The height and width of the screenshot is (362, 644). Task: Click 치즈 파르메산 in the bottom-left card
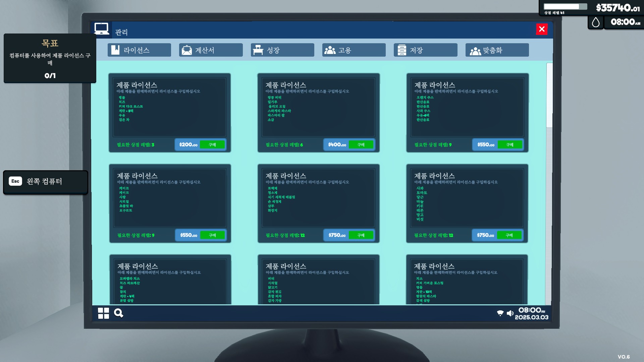(x=130, y=283)
